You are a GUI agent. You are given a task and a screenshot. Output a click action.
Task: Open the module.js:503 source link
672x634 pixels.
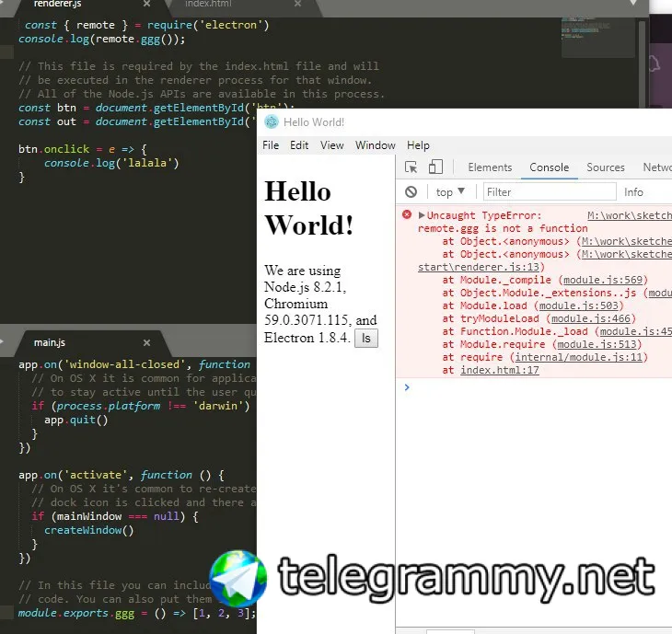pos(579,305)
